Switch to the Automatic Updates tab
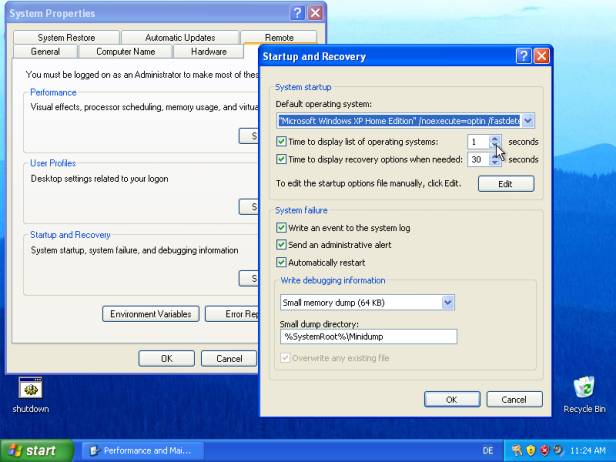This screenshot has height=462, width=616. point(180,37)
